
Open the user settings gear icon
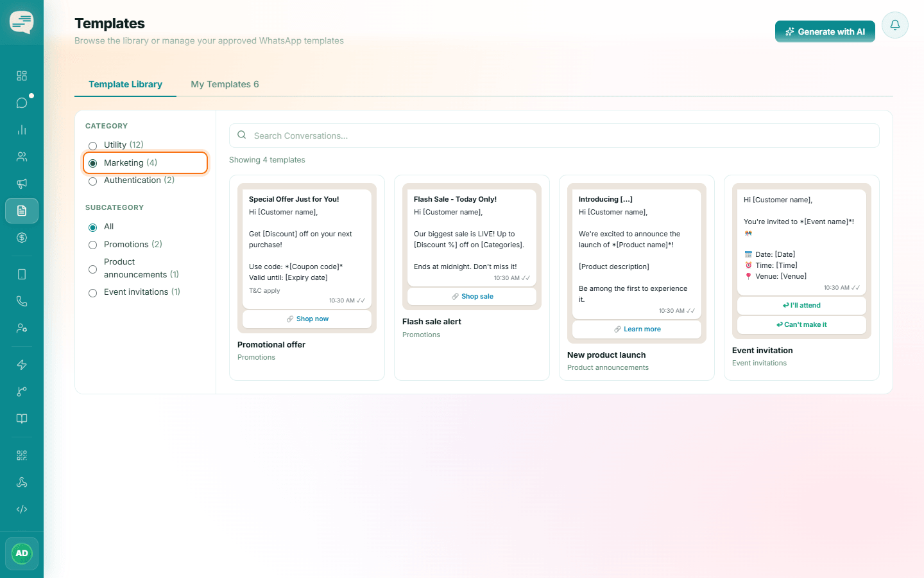pos(22,328)
